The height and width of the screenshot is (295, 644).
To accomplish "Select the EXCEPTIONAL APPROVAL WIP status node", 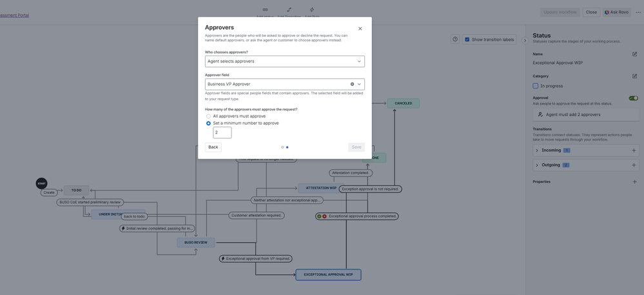I will click(x=328, y=275).
